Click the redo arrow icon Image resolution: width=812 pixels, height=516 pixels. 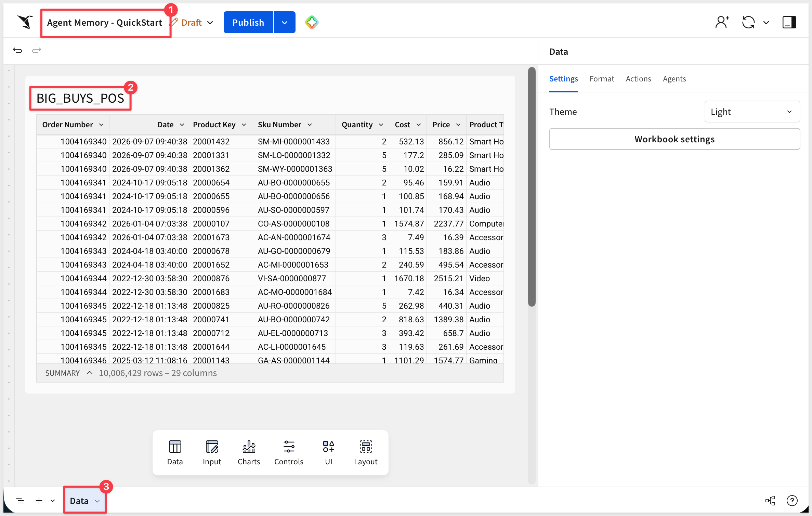[37, 51]
